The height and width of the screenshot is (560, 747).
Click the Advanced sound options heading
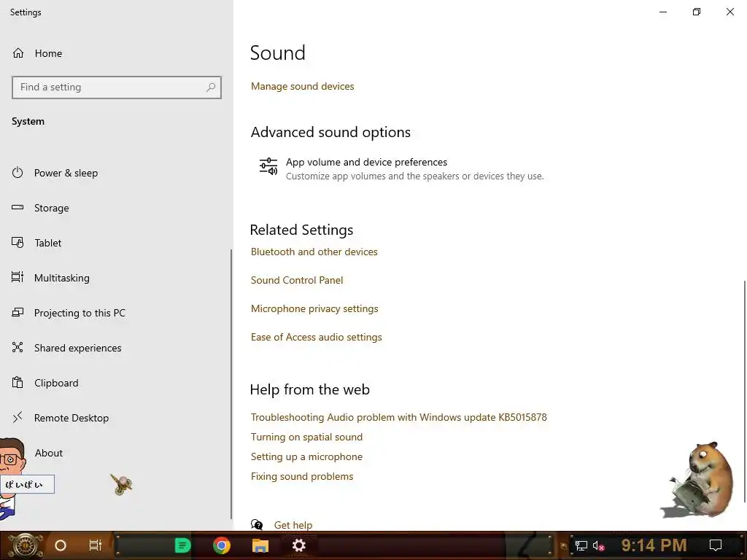click(x=330, y=132)
